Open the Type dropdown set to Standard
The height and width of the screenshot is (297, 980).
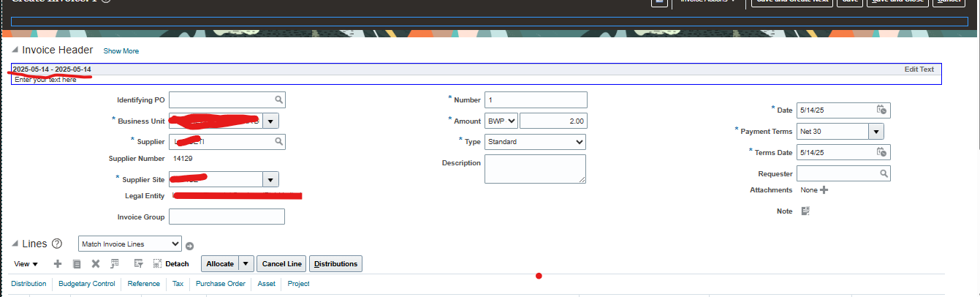535,142
